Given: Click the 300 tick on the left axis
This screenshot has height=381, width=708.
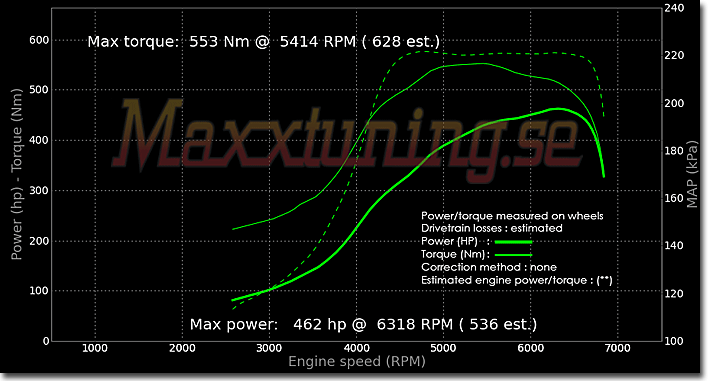Looking at the screenshot, I should pyautogui.click(x=39, y=190).
